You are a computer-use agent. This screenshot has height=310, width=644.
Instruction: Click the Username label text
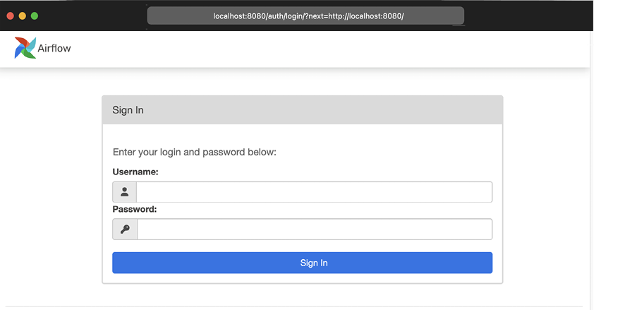tap(135, 172)
